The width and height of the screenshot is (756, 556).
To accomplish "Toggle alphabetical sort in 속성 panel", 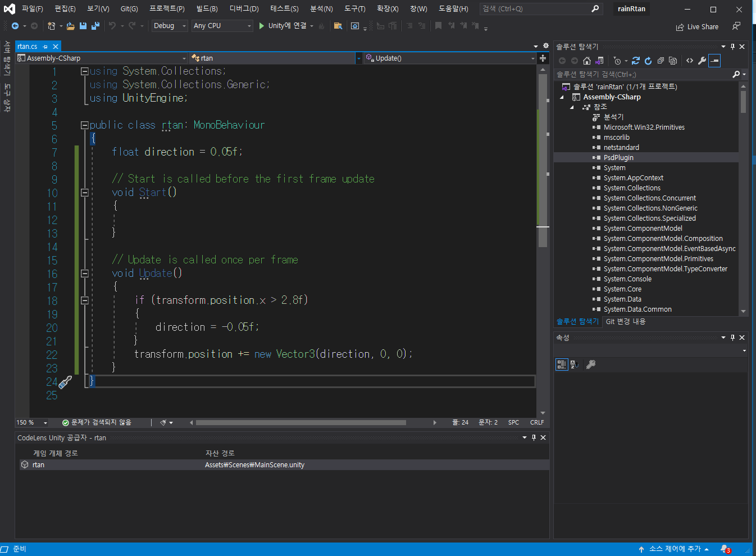I will pos(575,364).
